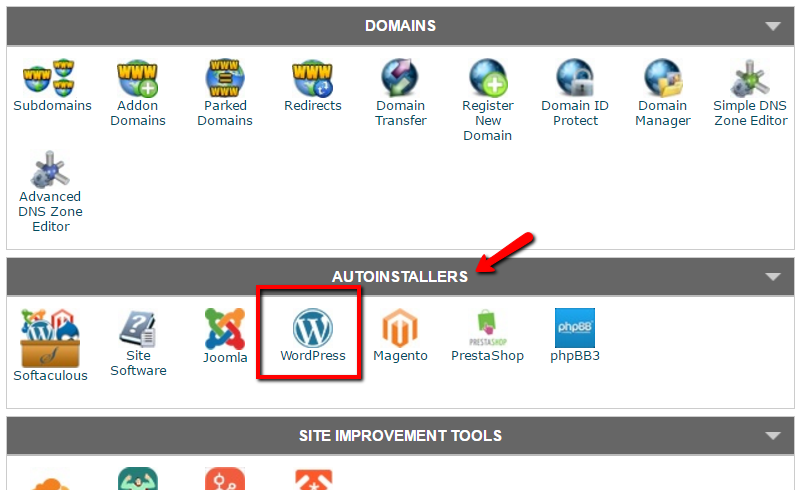Click the Addon Domains globe icon
Image resolution: width=803 pixels, height=490 pixels.
tap(137, 78)
